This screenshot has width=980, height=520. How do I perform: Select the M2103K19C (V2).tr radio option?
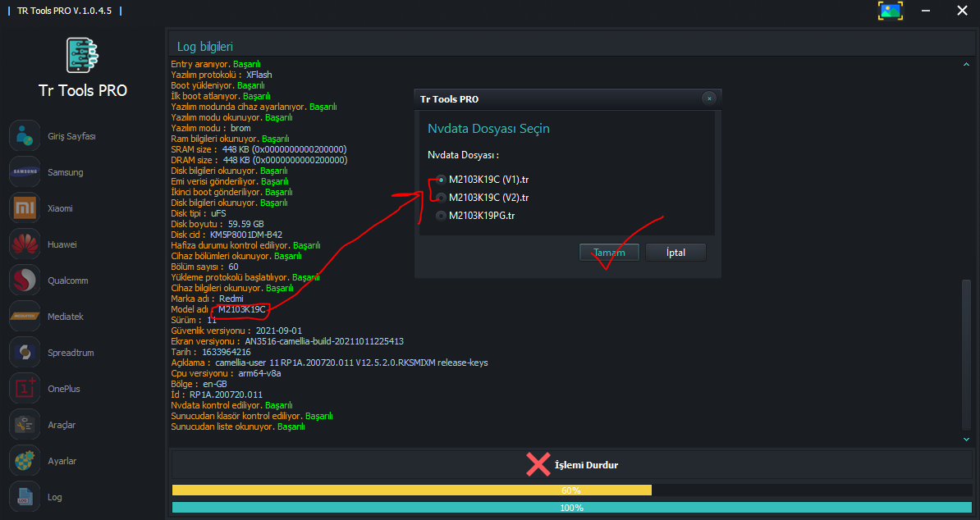pyautogui.click(x=442, y=198)
